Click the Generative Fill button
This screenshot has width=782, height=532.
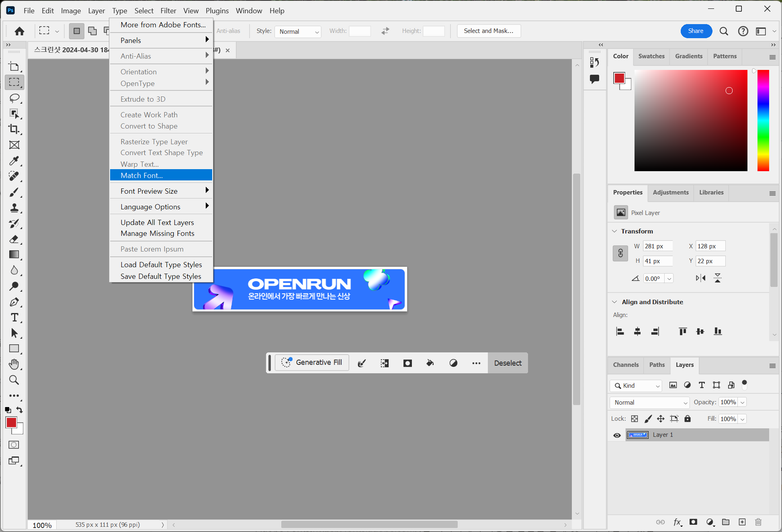(312, 362)
